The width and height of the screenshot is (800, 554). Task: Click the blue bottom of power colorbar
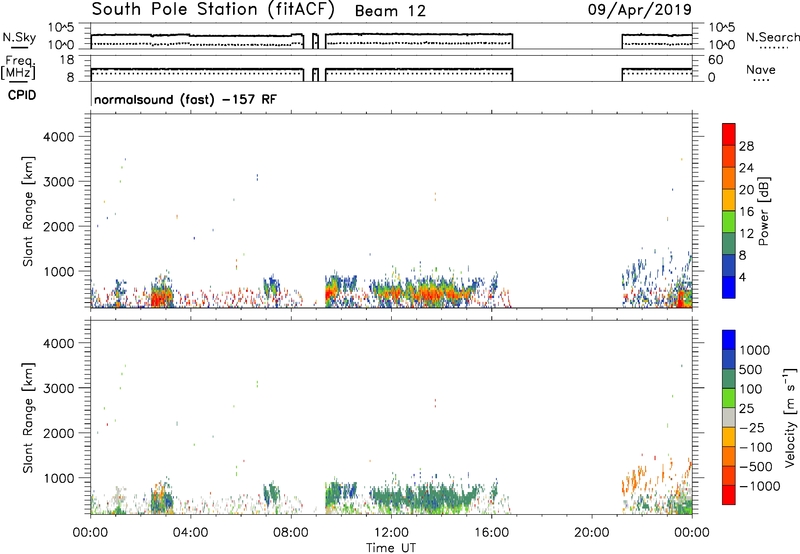tap(729, 287)
